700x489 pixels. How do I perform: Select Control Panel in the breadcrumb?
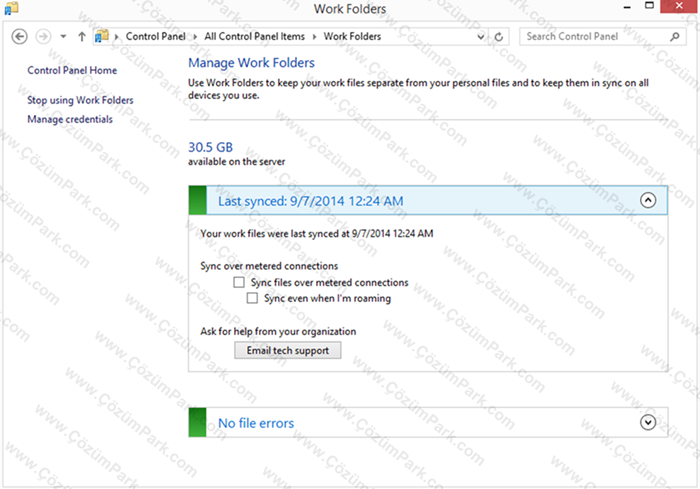(x=155, y=37)
